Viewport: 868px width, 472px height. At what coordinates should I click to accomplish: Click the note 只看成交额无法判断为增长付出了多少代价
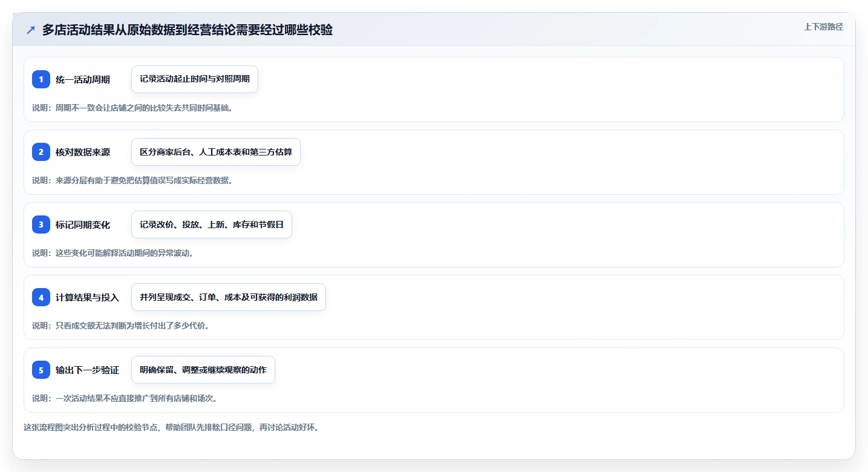[x=121, y=326]
